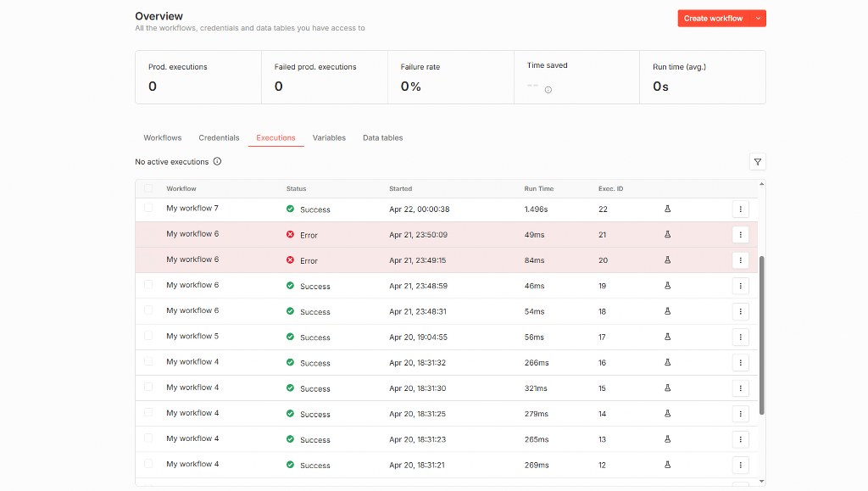This screenshot has height=491, width=868.
Task: Select checkbox for execution 19 row
Action: [x=148, y=285]
